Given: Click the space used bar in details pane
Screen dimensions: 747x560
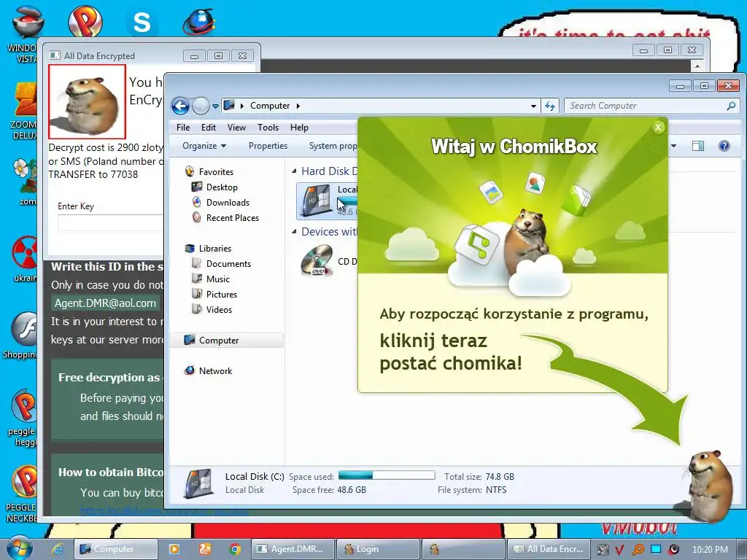Looking at the screenshot, I should (387, 475).
